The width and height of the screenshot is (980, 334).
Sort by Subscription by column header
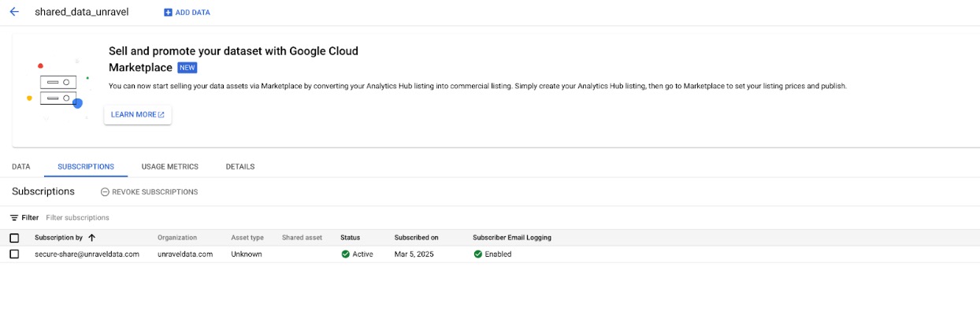click(x=58, y=237)
